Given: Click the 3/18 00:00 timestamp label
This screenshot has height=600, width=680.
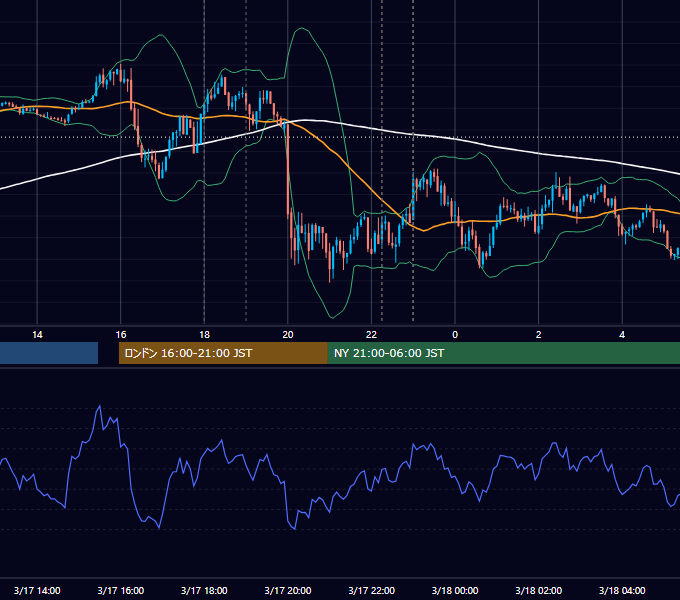Looking at the screenshot, I should pyautogui.click(x=455, y=590).
